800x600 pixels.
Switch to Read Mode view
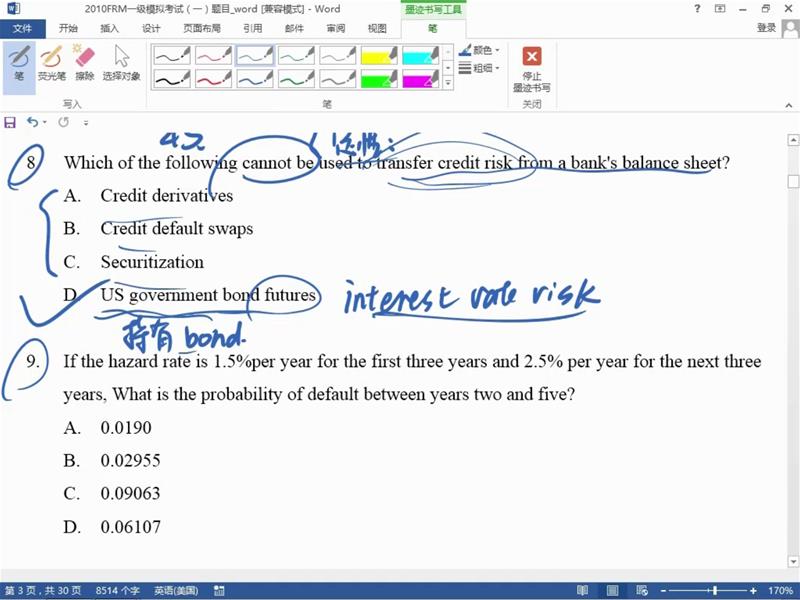pyautogui.click(x=582, y=591)
